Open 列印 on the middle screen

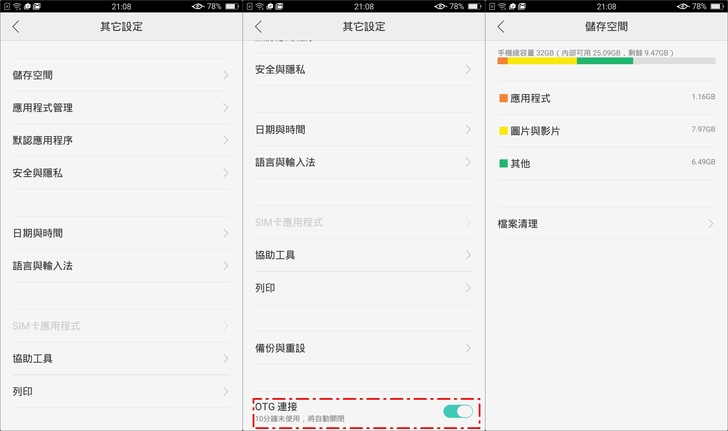coord(364,288)
